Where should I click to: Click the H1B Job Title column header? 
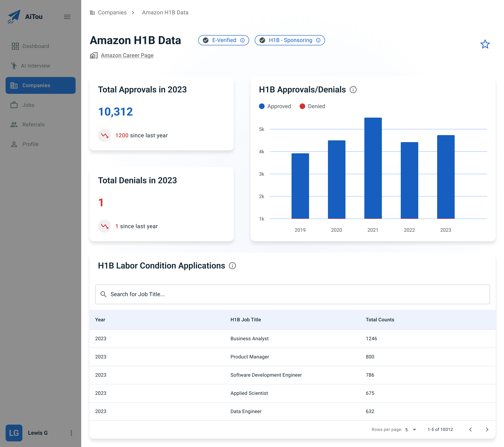246,320
